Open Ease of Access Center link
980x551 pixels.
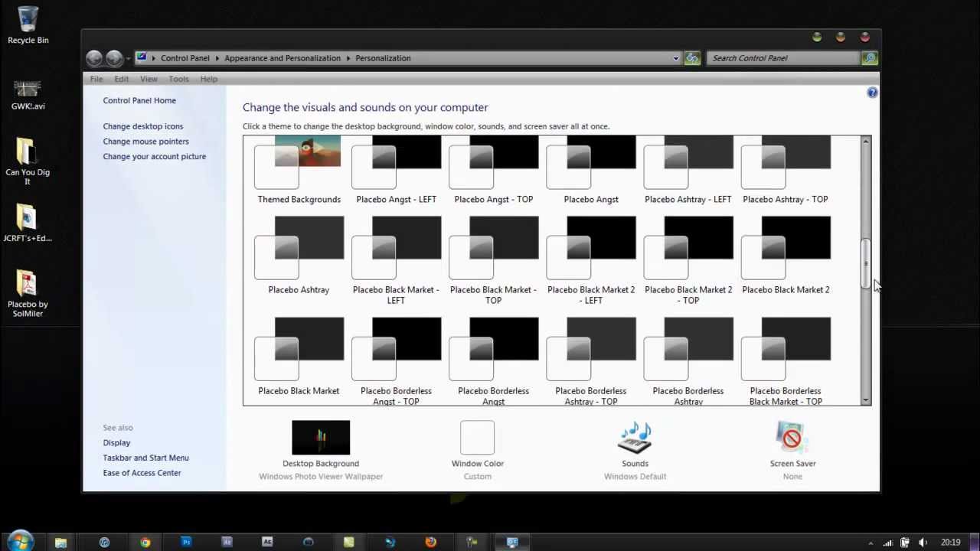tap(142, 473)
